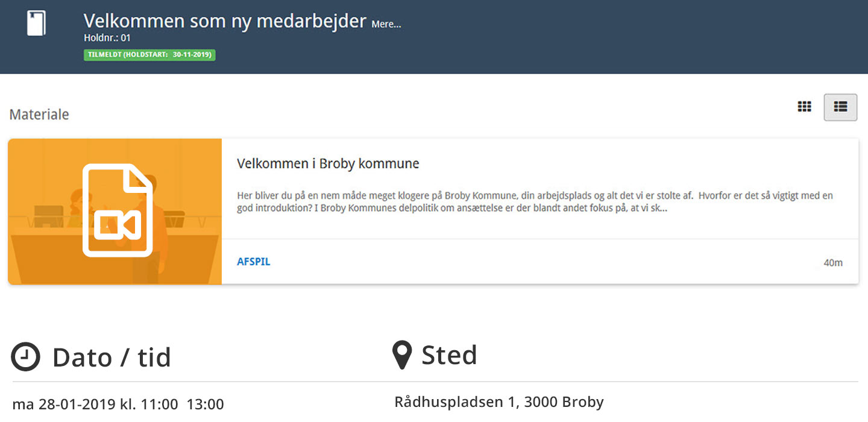Click the location pin icon next to Sted

point(402,355)
